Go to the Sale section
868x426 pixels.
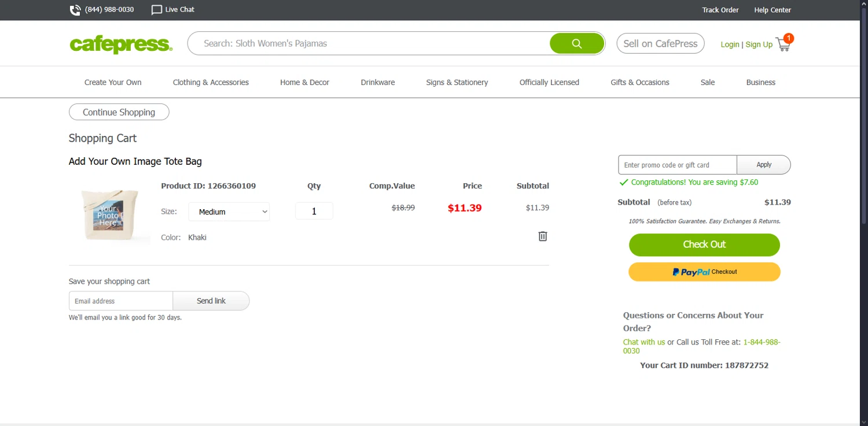pos(708,82)
